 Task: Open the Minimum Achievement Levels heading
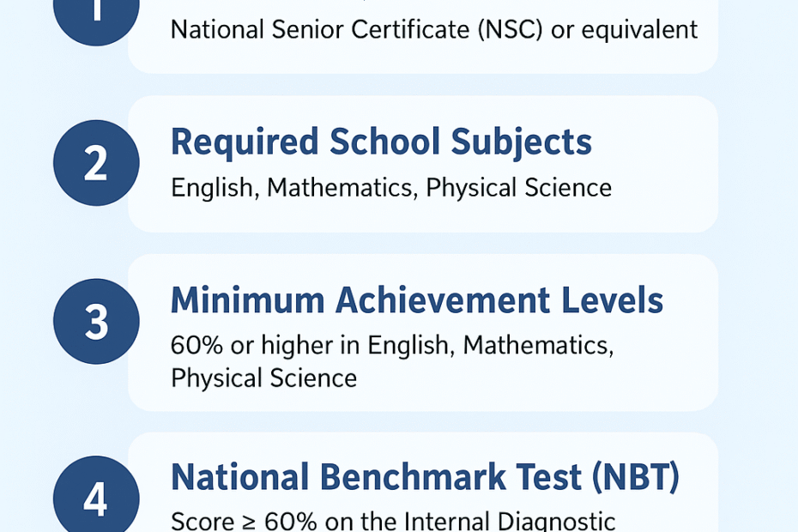(x=416, y=301)
